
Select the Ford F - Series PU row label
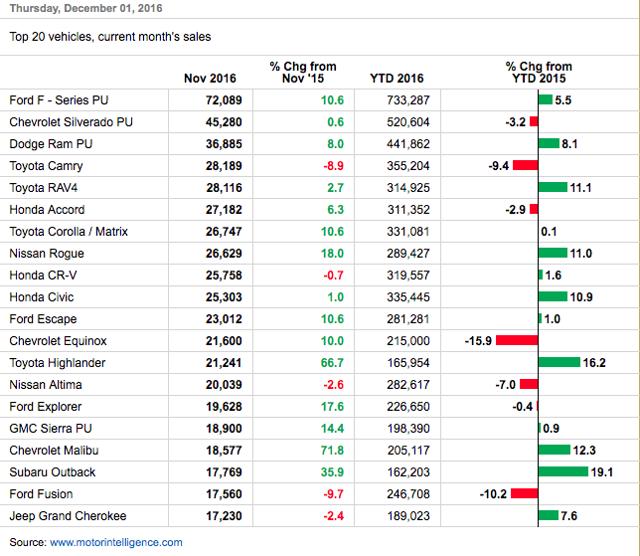tap(59, 100)
